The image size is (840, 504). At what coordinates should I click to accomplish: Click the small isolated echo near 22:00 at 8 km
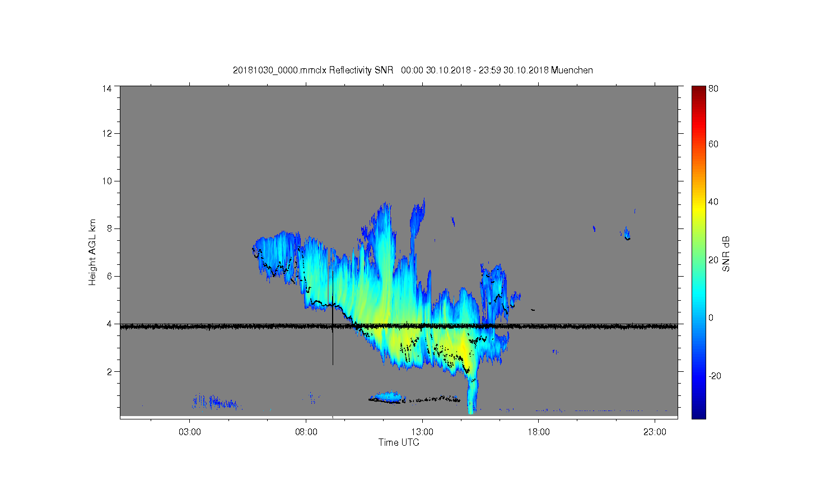pos(627,234)
